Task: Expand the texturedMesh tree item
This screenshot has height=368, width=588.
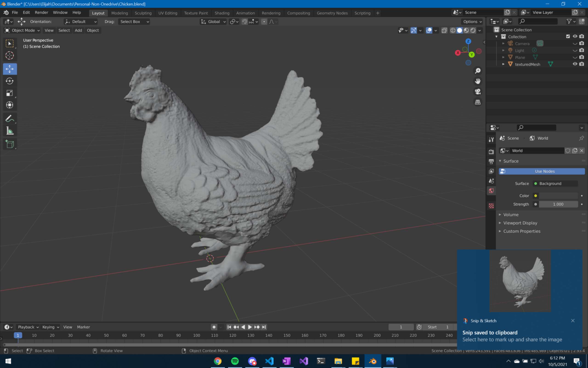Action: tap(503, 64)
